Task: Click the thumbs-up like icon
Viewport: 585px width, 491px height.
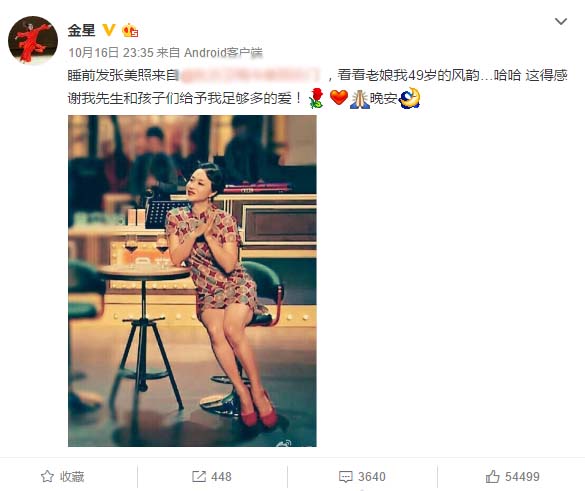Action: point(492,476)
